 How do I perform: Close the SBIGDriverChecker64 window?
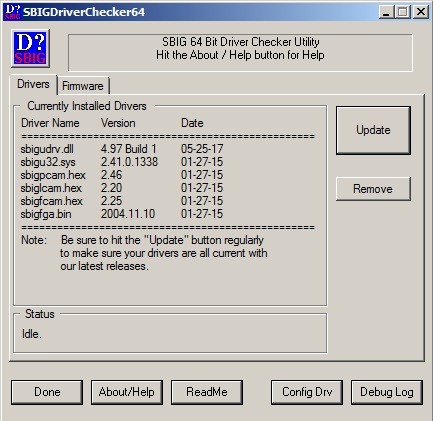click(421, 12)
